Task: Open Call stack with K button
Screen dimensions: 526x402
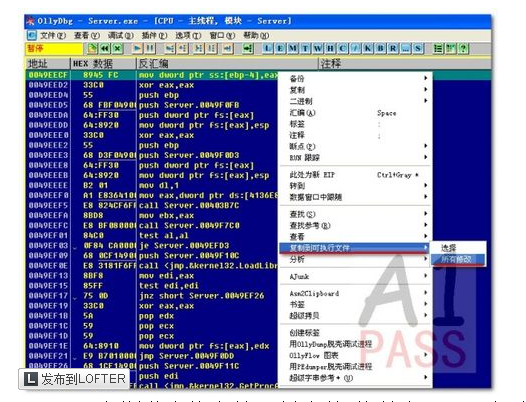Action: [x=368, y=49]
